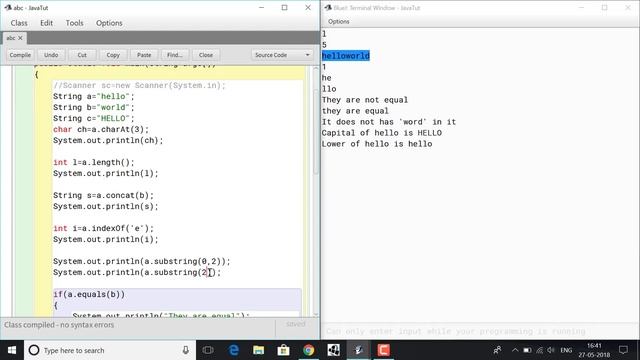Open the red Camtasia taskbar icon
Screen dimensions: 640x360
[383, 350]
